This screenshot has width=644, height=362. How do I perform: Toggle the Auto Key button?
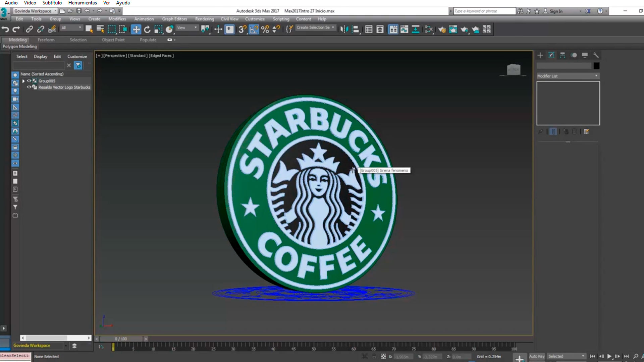pos(537,356)
